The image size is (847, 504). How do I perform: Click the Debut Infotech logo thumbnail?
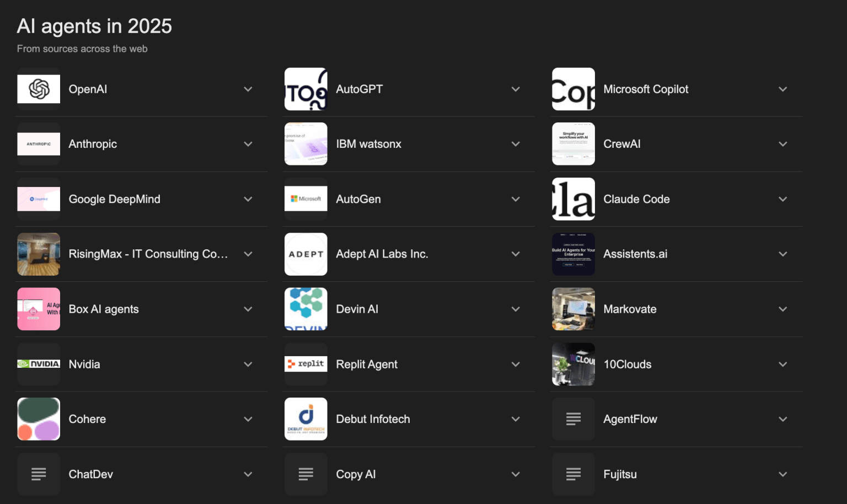click(x=306, y=419)
